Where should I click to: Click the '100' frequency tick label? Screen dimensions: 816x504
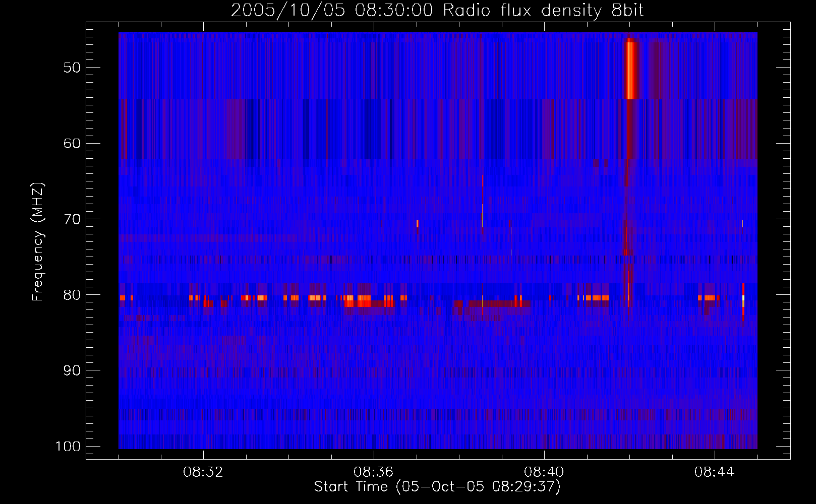pyautogui.click(x=68, y=447)
